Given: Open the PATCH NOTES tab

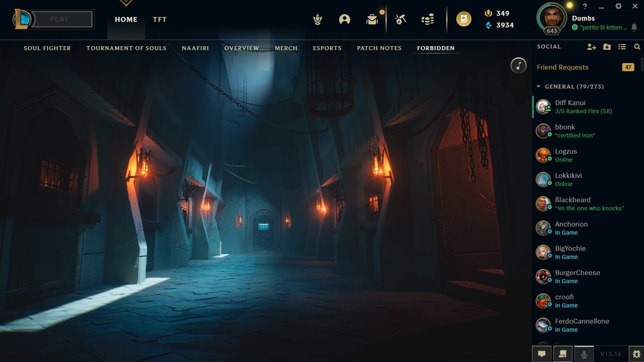Looking at the screenshot, I should (x=379, y=48).
